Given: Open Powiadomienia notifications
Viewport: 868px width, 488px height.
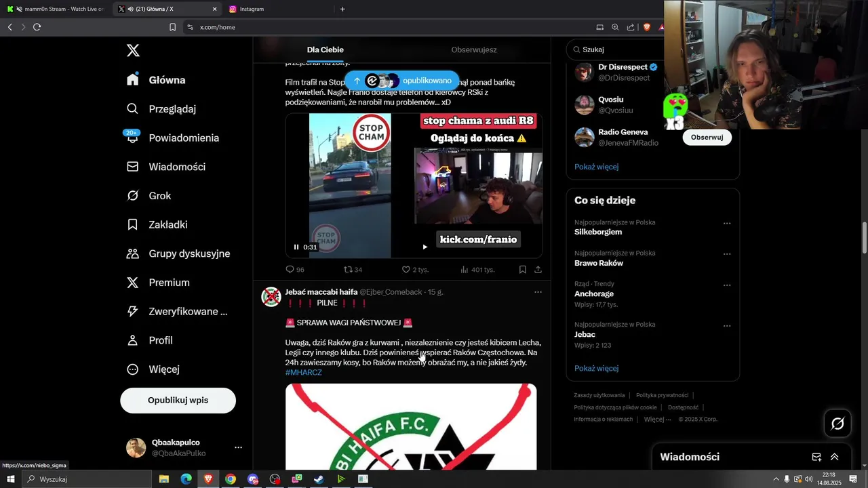Looking at the screenshot, I should (x=173, y=138).
